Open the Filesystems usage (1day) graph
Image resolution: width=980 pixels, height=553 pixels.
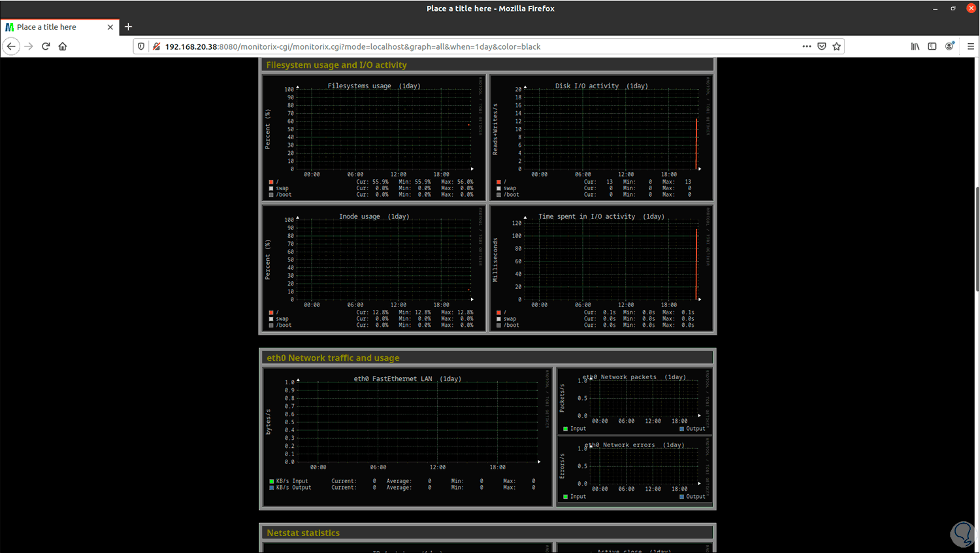pos(374,138)
